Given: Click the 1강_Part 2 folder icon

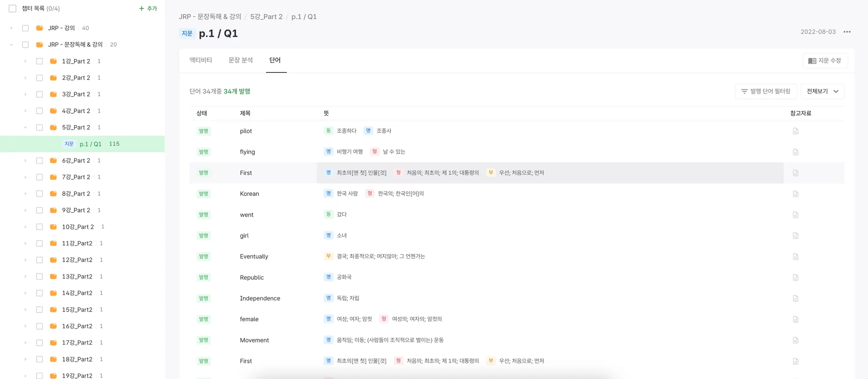Looking at the screenshot, I should (53, 61).
